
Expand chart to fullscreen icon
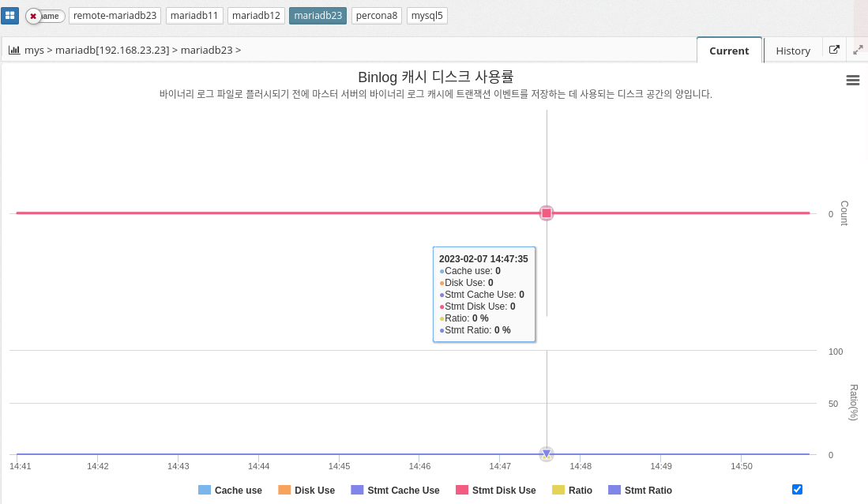click(858, 50)
